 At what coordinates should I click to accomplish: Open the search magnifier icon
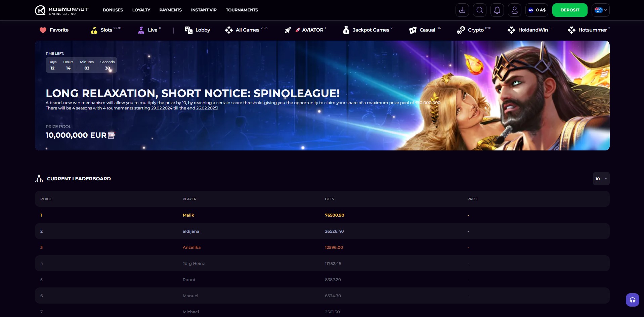(x=479, y=10)
